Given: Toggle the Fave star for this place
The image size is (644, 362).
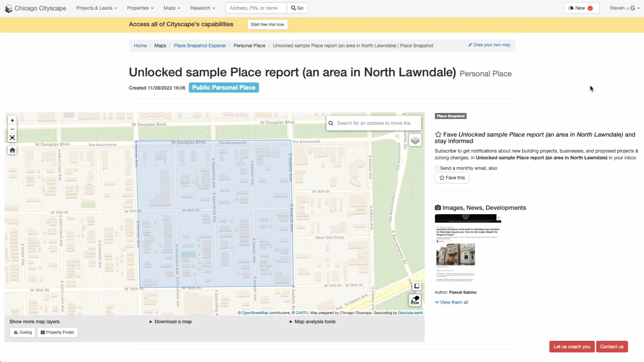Looking at the screenshot, I should tap(438, 134).
